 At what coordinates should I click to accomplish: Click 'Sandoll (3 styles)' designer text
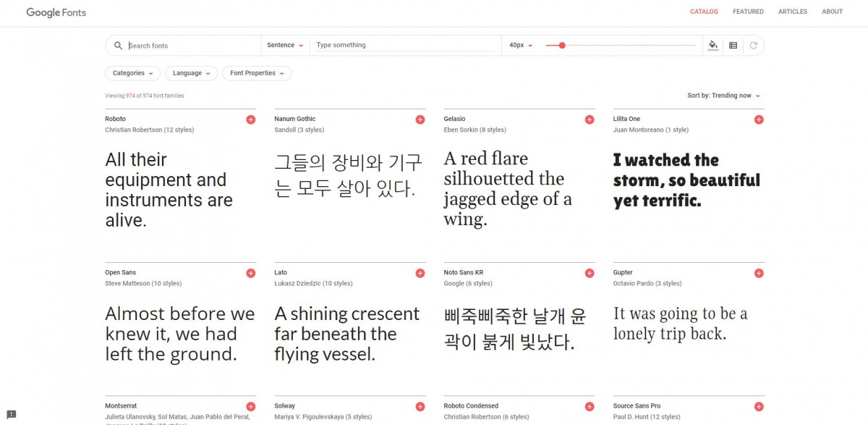click(x=299, y=130)
